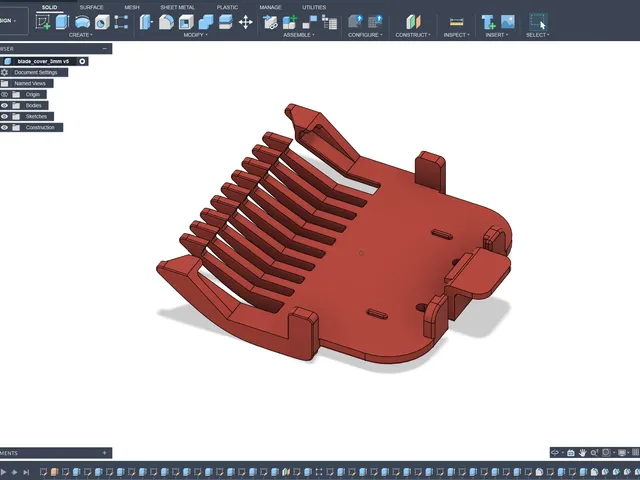Click the first sketch feature in timeline
This screenshot has width=640, height=480.
pos(43,472)
